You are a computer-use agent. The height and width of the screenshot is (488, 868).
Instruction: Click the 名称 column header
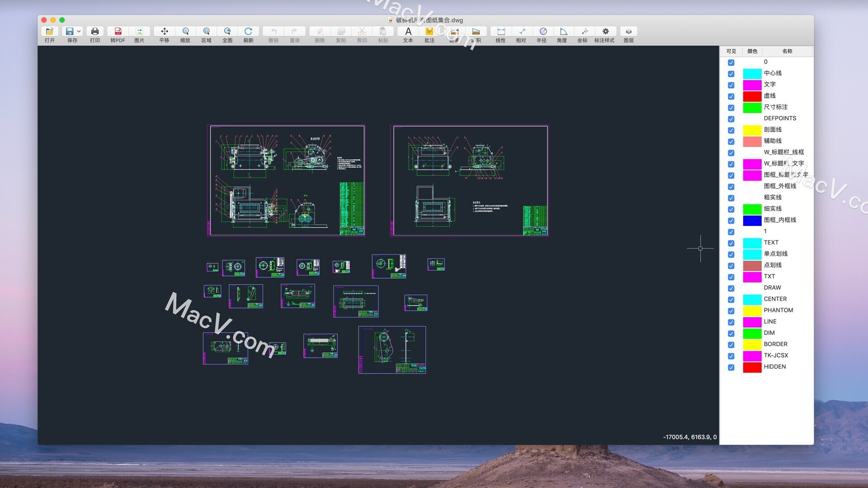[x=787, y=51]
